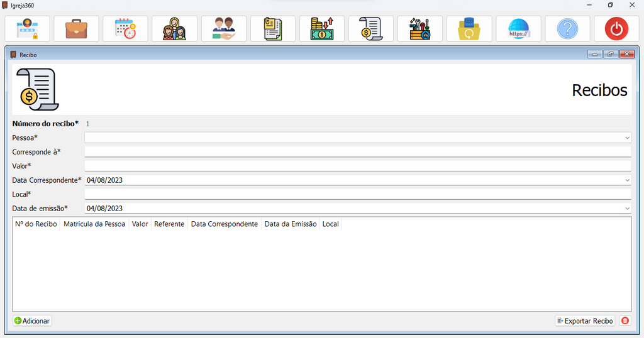
Task: Expand the Pessoa dropdown
Action: (627, 138)
